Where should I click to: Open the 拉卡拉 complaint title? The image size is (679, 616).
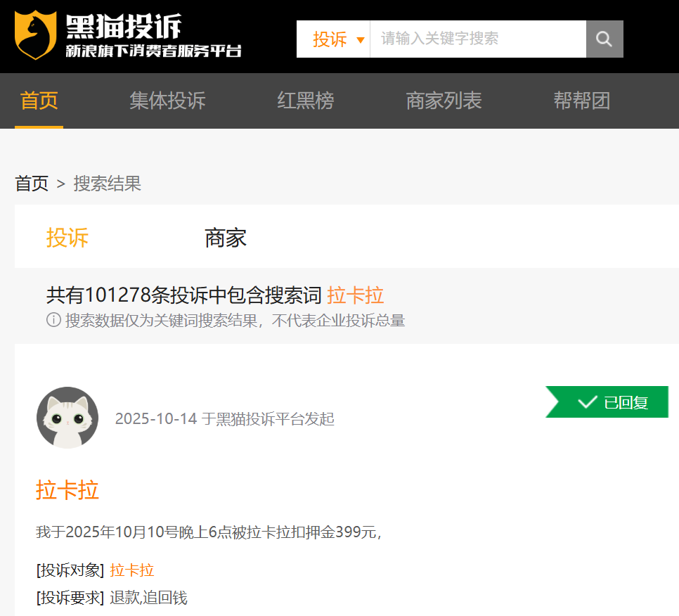coord(67,490)
